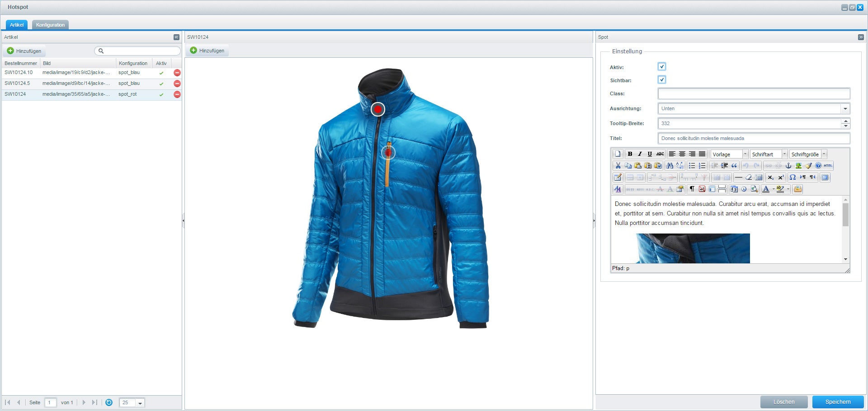Sort by the Bild column header
The height and width of the screenshot is (411, 868).
[78, 63]
